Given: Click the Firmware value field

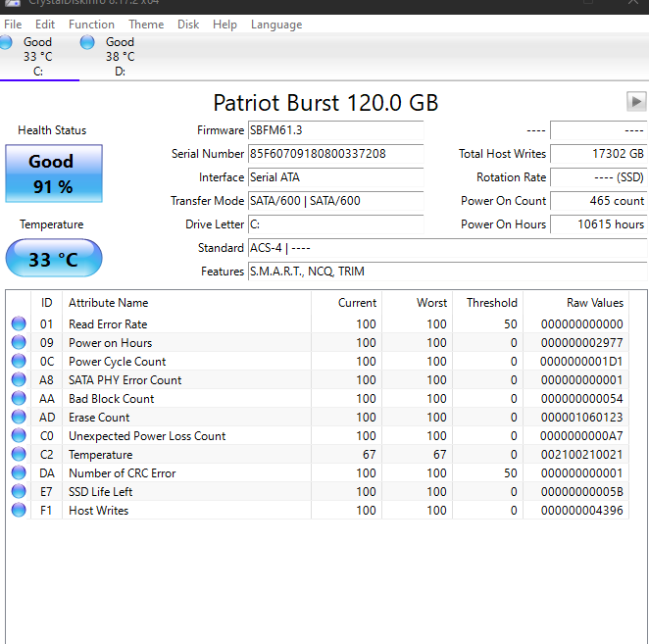Looking at the screenshot, I should (335, 130).
